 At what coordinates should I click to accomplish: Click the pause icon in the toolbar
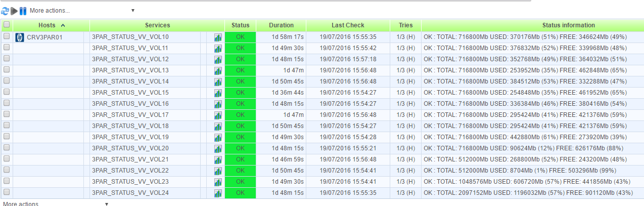click(23, 10)
